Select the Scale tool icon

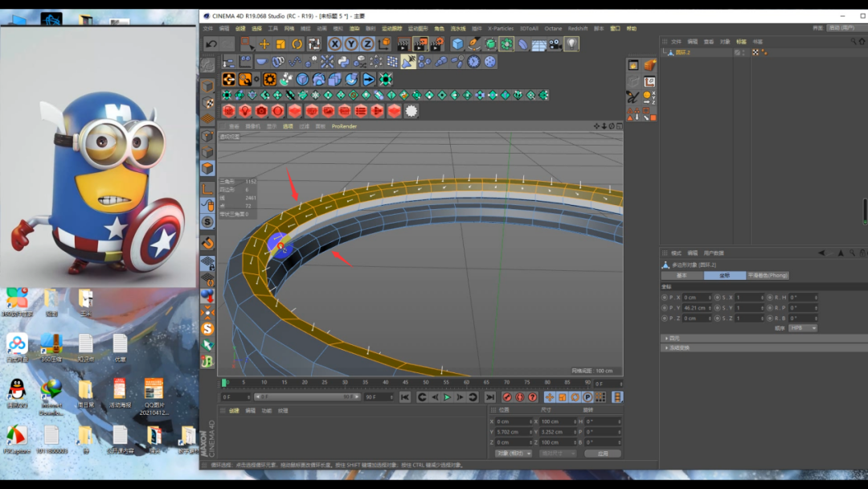pyautogui.click(x=280, y=43)
